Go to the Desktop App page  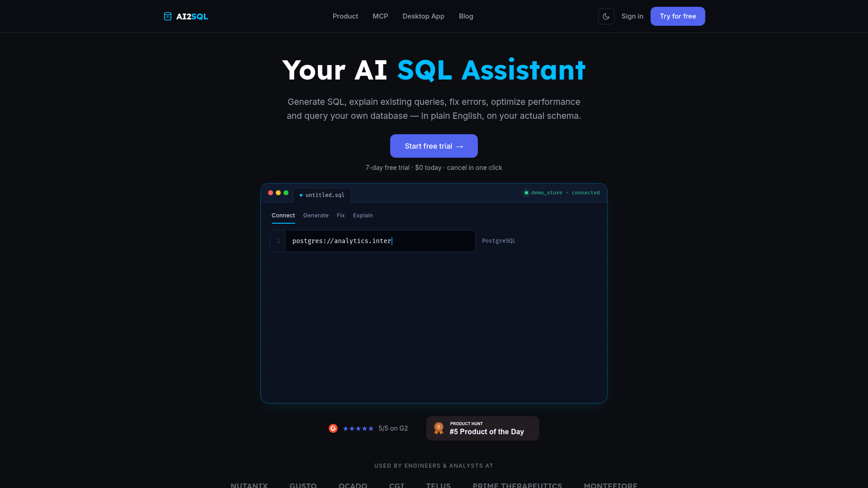[423, 16]
